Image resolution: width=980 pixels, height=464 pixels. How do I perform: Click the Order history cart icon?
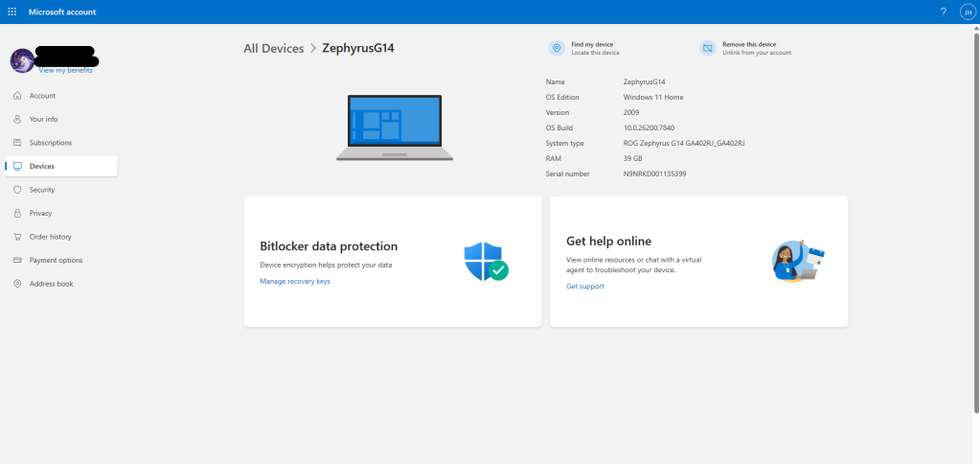click(x=17, y=237)
